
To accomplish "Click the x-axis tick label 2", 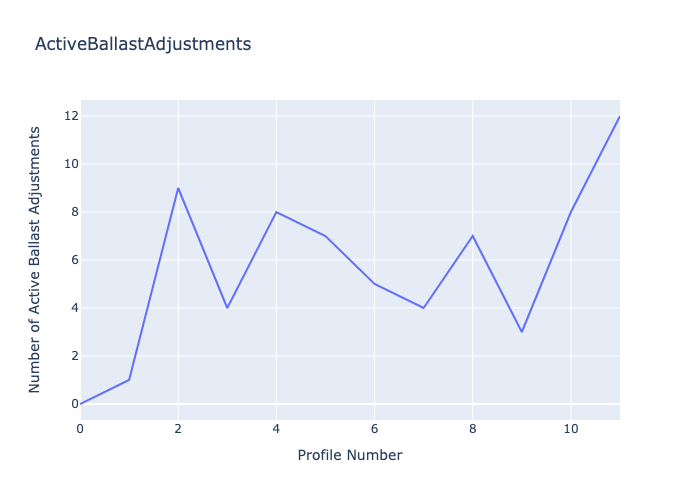I will click(178, 429).
